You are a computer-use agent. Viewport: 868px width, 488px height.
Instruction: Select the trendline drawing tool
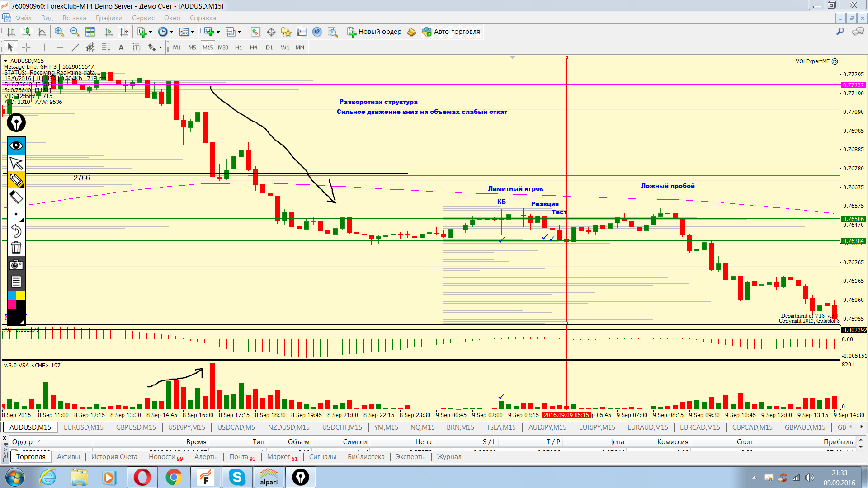(75, 47)
